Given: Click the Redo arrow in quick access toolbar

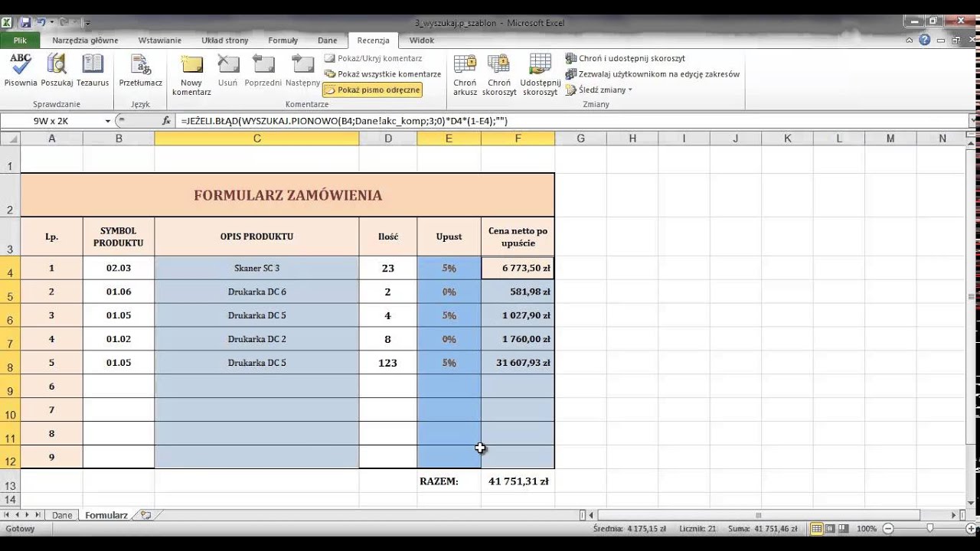Looking at the screenshot, I should click(64, 23).
